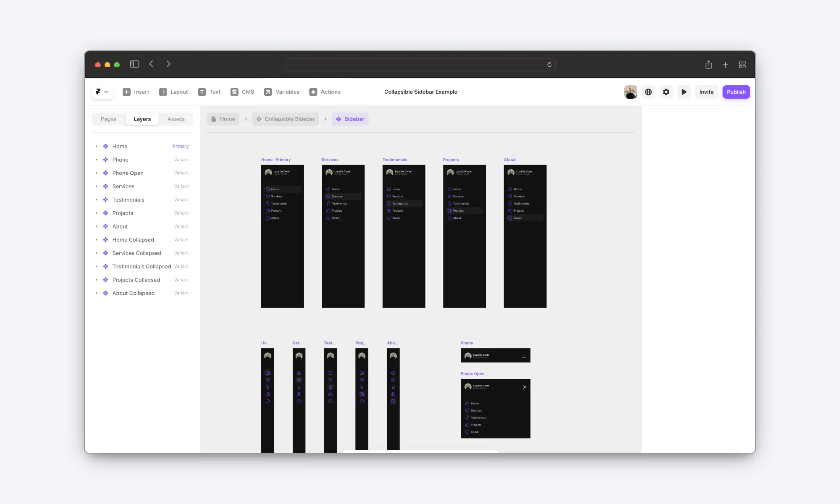Click the Actions lightning icon
The height and width of the screenshot is (504, 840).
(313, 92)
